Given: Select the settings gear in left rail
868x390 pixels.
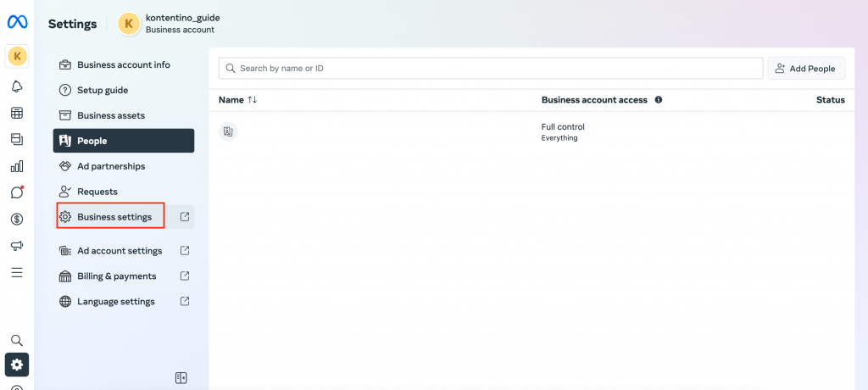Looking at the screenshot, I should [x=17, y=365].
